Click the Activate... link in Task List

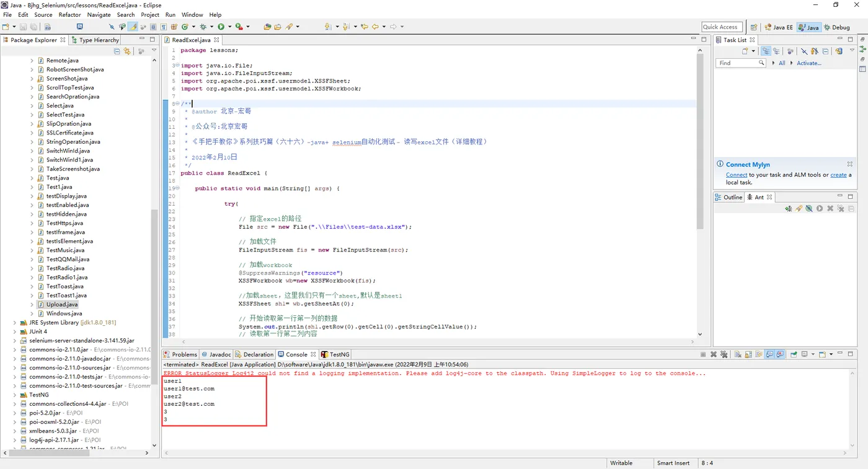(x=809, y=63)
